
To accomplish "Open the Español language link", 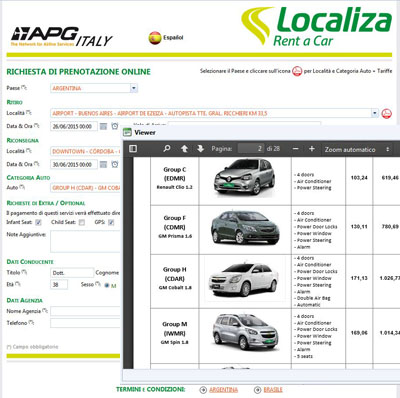I will click(x=173, y=38).
